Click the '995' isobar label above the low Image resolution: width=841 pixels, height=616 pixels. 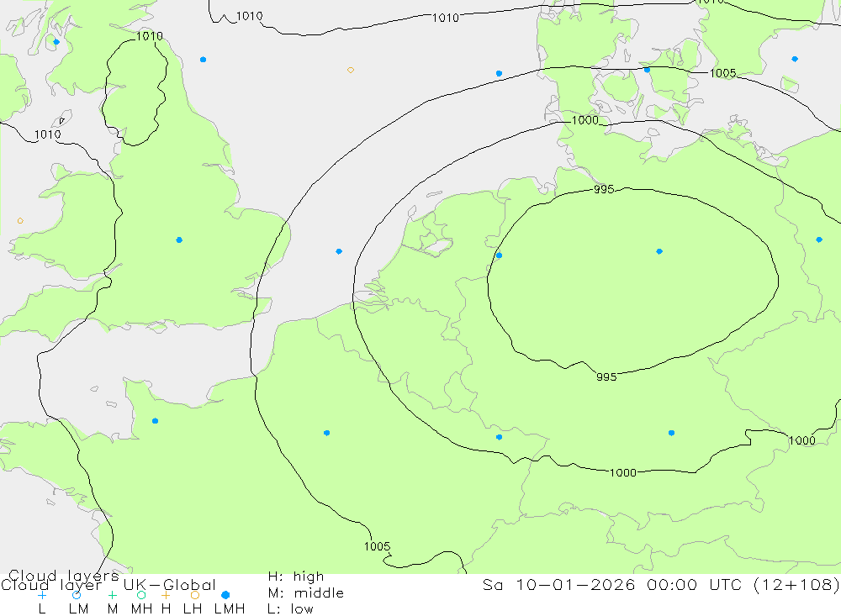pos(604,189)
